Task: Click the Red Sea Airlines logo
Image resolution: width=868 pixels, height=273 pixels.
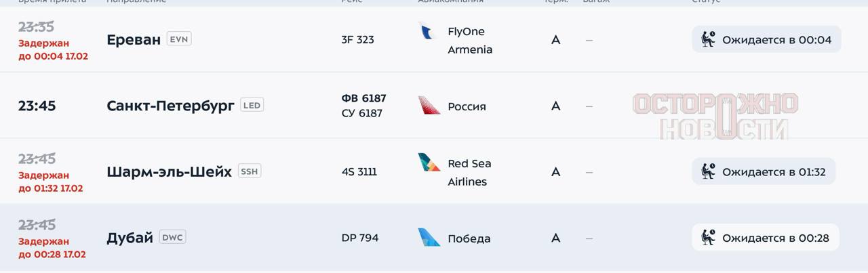Action: coord(429,163)
